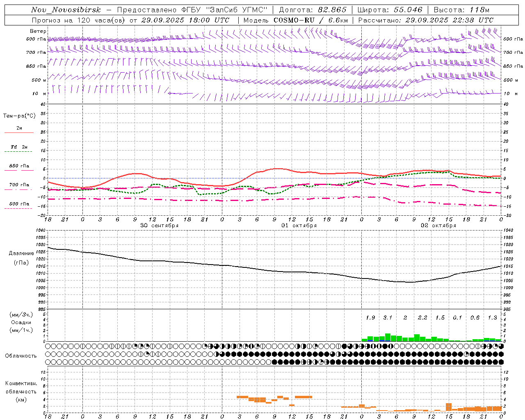525x420 pixels.
Task: Click the 700 гПа temperature legend entry
Action: coord(19,185)
